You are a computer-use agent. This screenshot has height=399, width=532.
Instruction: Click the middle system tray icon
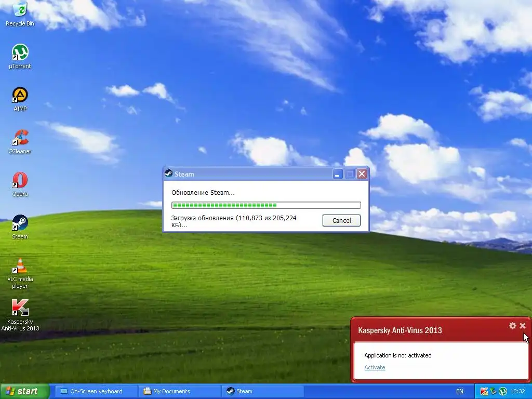tap(494, 391)
